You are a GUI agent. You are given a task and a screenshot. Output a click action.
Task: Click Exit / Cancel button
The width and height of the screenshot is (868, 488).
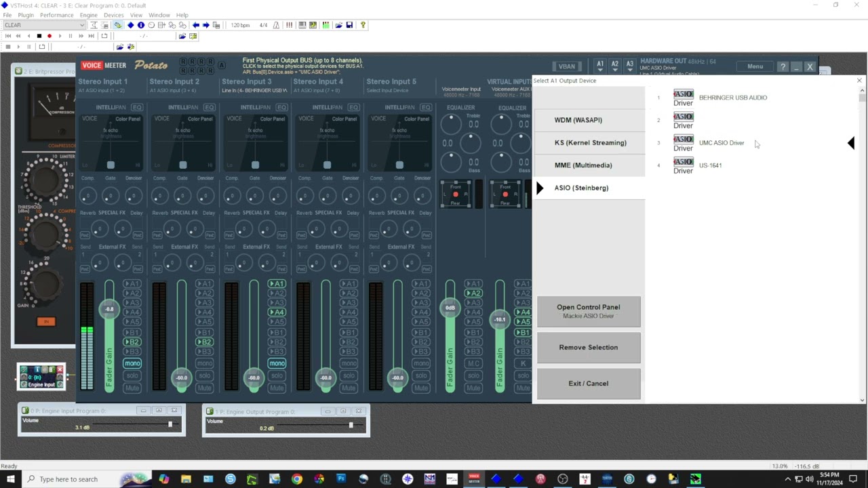click(589, 384)
